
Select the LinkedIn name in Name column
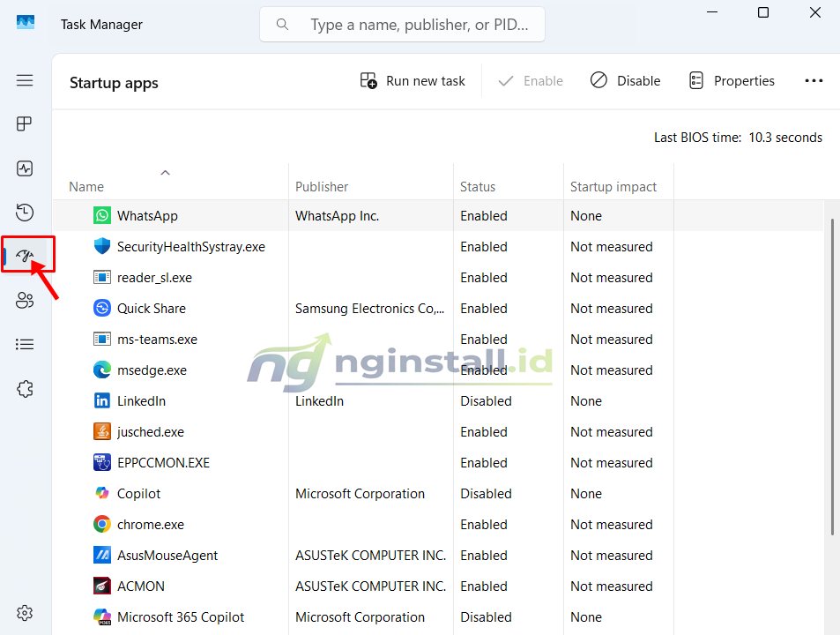point(141,401)
